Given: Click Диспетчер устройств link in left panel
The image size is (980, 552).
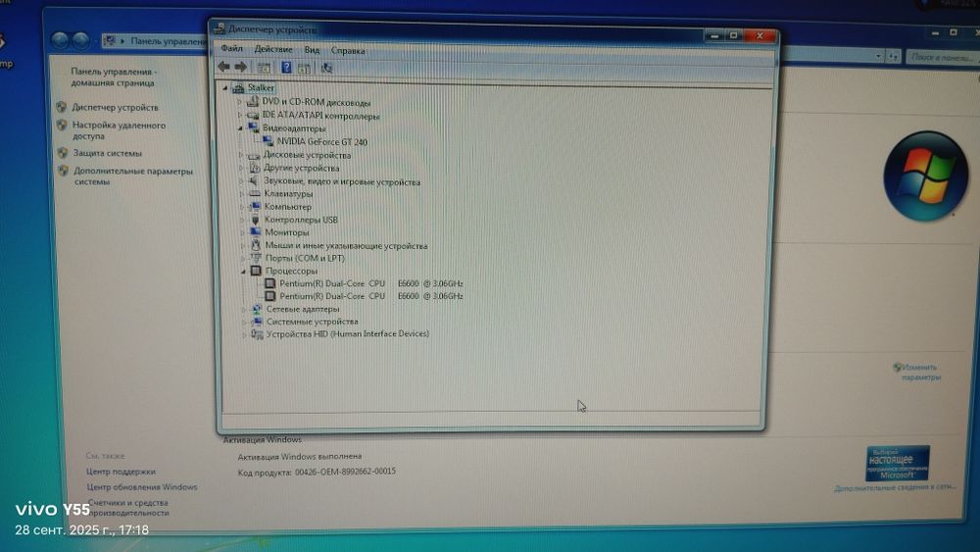Looking at the screenshot, I should (115, 108).
